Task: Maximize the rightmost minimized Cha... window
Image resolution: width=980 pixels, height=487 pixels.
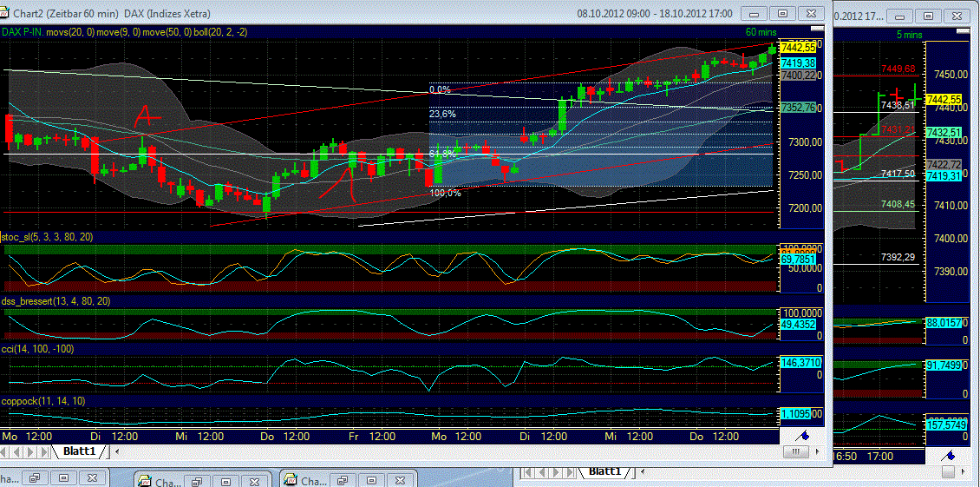Action: click(x=371, y=480)
